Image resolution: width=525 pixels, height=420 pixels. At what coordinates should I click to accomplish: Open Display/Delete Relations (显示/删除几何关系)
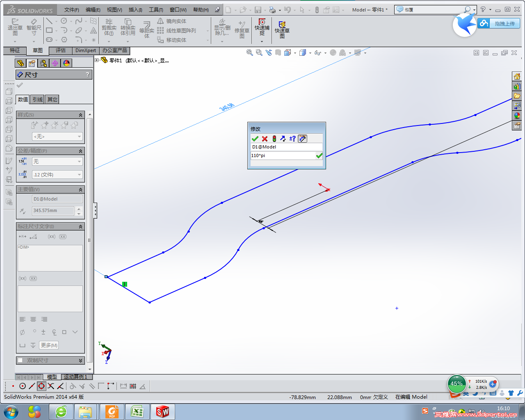(222, 27)
